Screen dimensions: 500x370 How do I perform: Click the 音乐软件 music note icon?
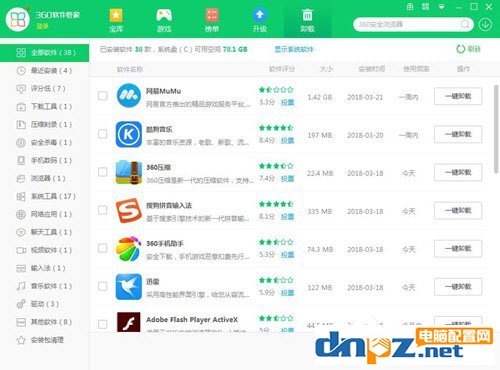tap(21, 286)
